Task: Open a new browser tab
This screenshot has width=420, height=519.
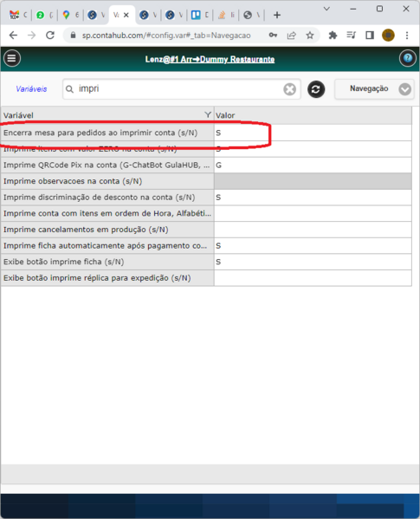Action: (x=277, y=15)
